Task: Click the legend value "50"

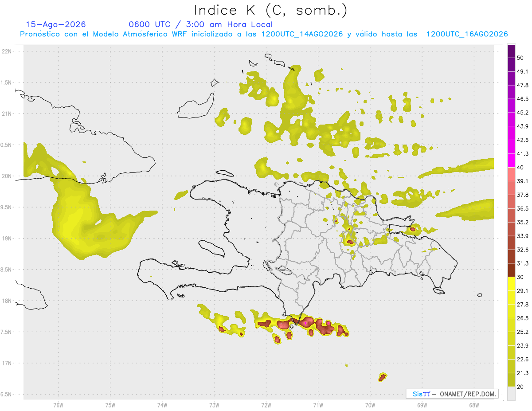Action: click(520, 58)
